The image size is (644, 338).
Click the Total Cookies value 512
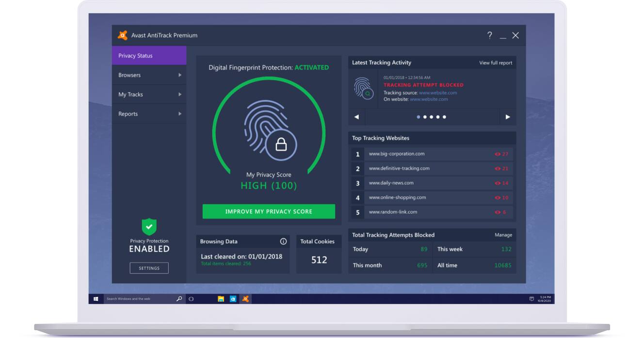319,260
